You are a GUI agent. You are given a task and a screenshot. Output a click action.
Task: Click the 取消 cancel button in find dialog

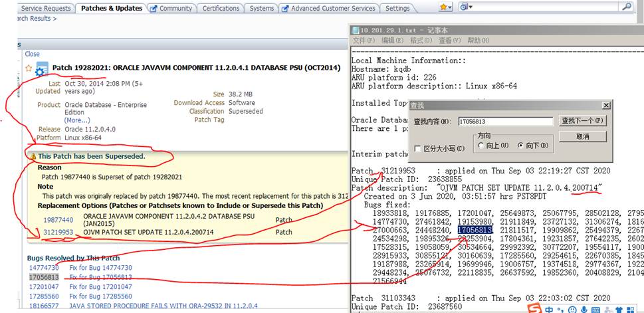[x=582, y=137]
